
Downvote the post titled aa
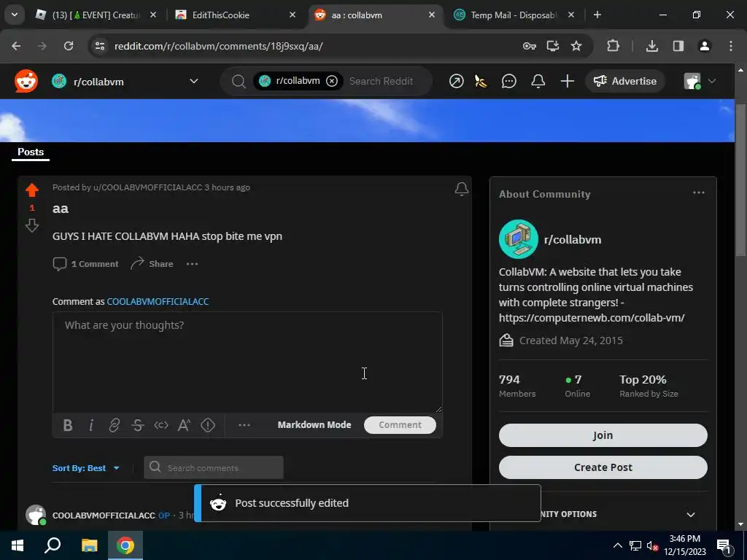[32, 225]
